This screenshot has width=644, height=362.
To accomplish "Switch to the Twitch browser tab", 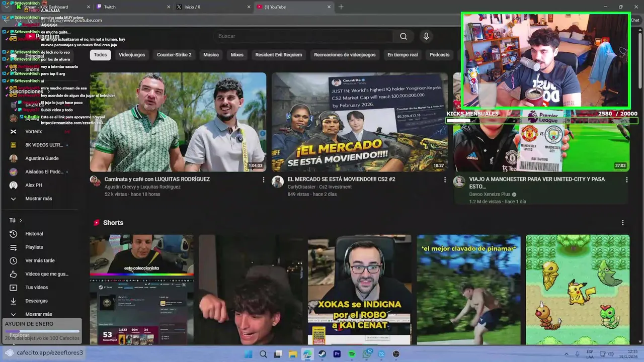I will (133, 7).
